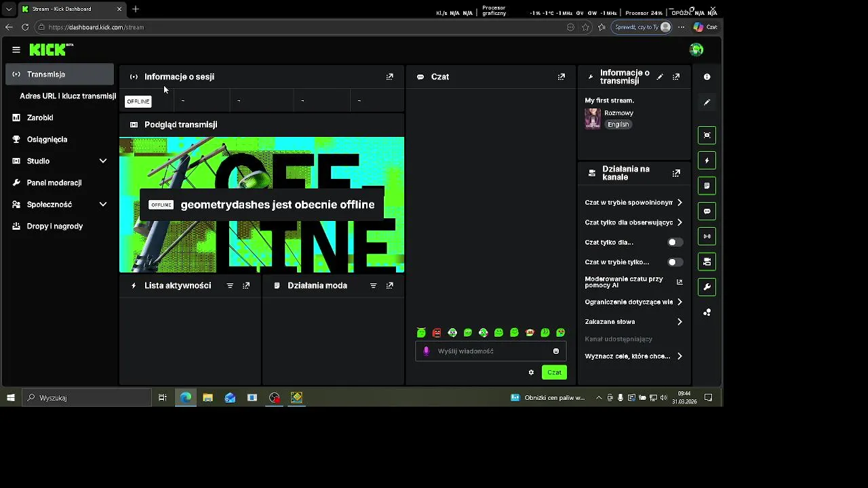The height and width of the screenshot is (488, 868).
Task: Toggle the session info broadcast widget in right sidebar
Action: click(x=707, y=237)
